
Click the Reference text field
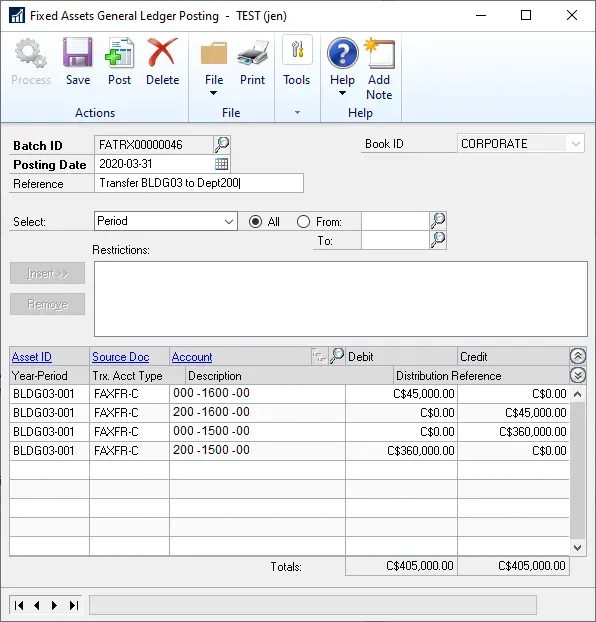coord(199,183)
